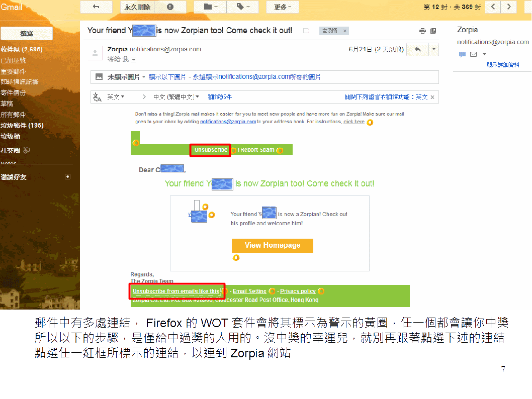
Task: Open the Gmail product dropdown
Action: (14, 7)
